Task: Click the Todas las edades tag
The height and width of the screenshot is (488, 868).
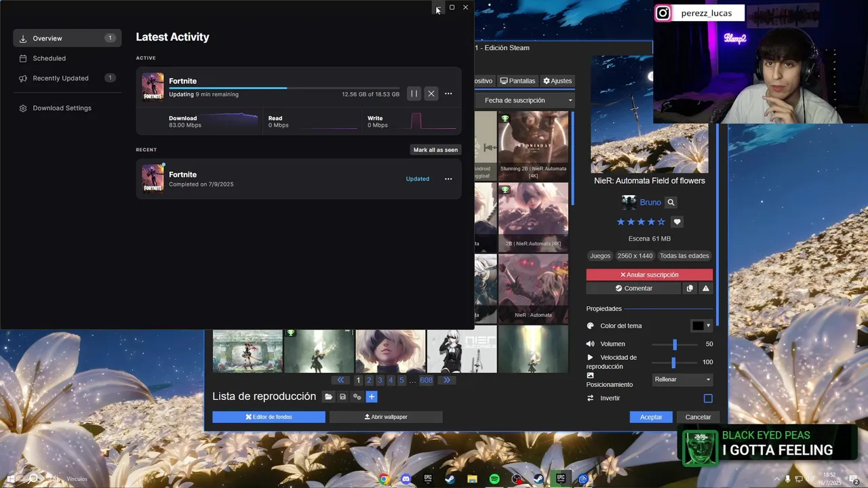Action: (x=684, y=256)
